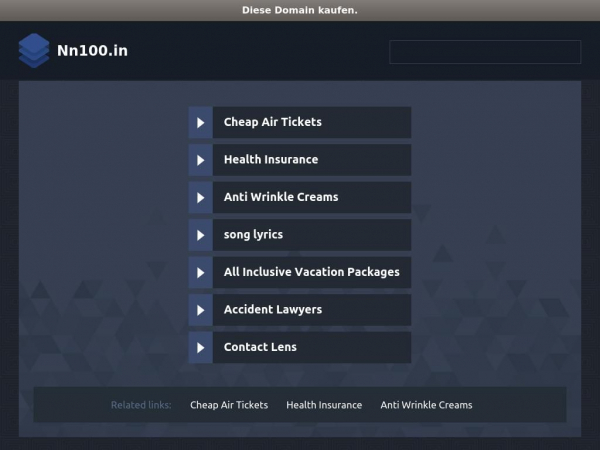Screen dimensions: 600x450
Task: Click the search input field in header
Action: [x=484, y=52]
